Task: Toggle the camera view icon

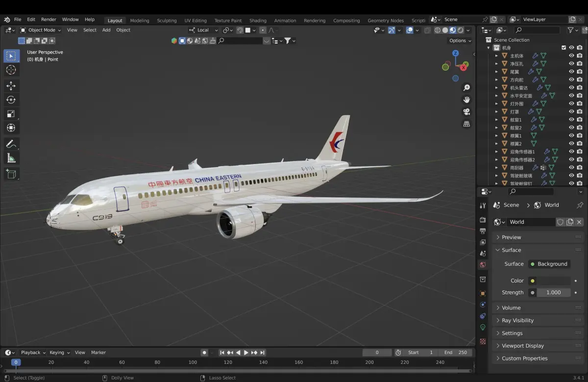Action: click(x=466, y=112)
